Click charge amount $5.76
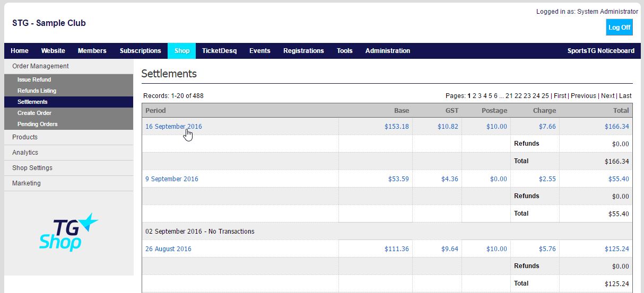The width and height of the screenshot is (644, 293). coord(547,249)
